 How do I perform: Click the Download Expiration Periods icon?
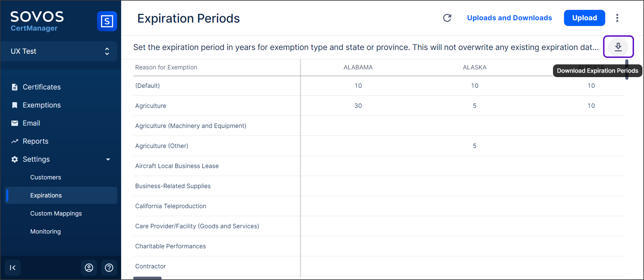pos(618,47)
